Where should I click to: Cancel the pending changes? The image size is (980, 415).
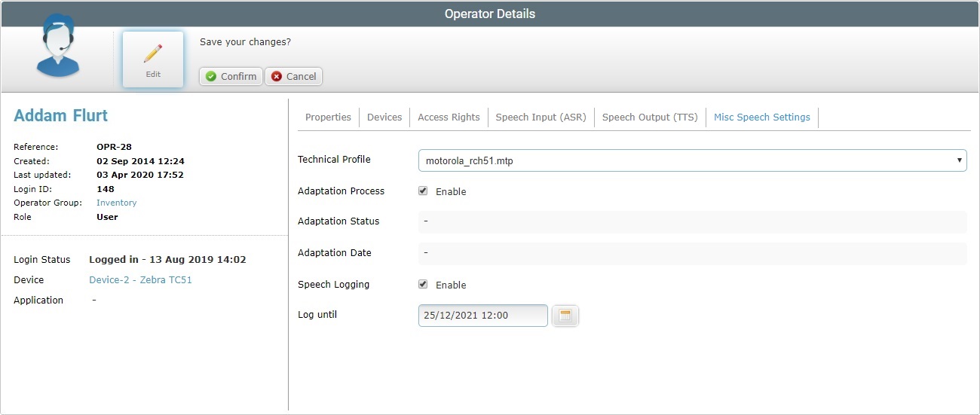[x=293, y=76]
